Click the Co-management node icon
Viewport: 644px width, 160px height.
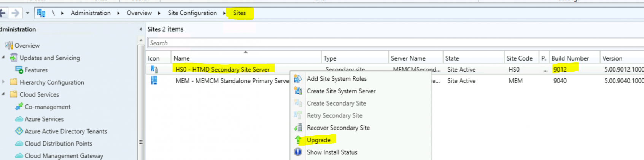[x=19, y=107]
